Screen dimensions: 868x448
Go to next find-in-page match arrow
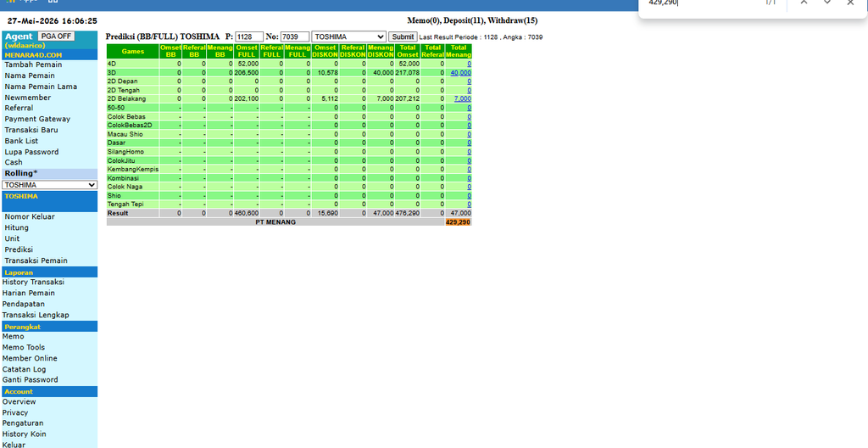pos(827,3)
